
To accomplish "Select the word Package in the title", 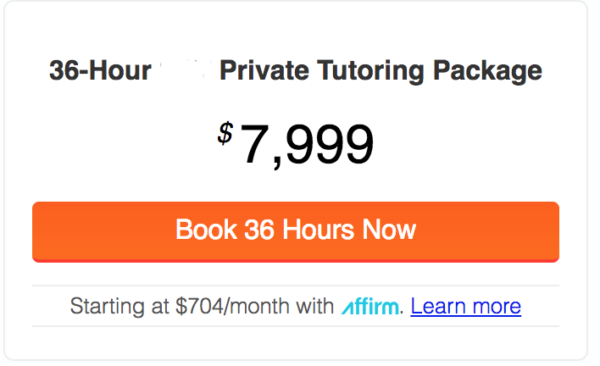I will [488, 72].
